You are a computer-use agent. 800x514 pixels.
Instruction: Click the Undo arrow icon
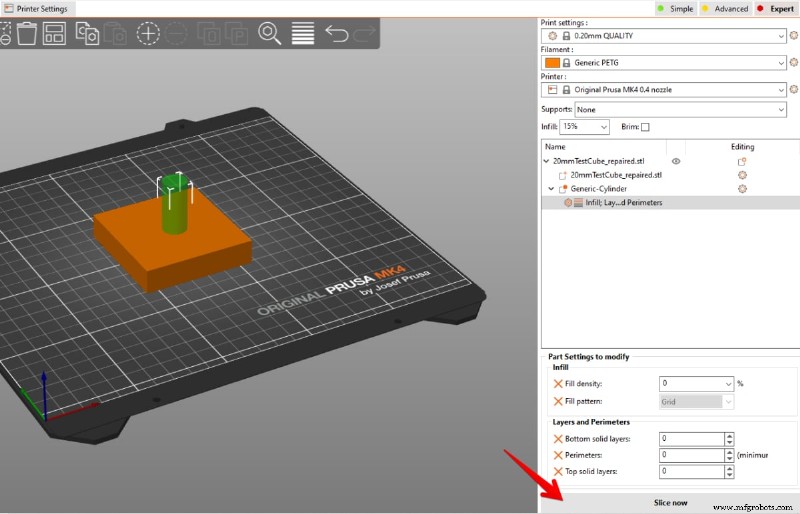(x=337, y=34)
